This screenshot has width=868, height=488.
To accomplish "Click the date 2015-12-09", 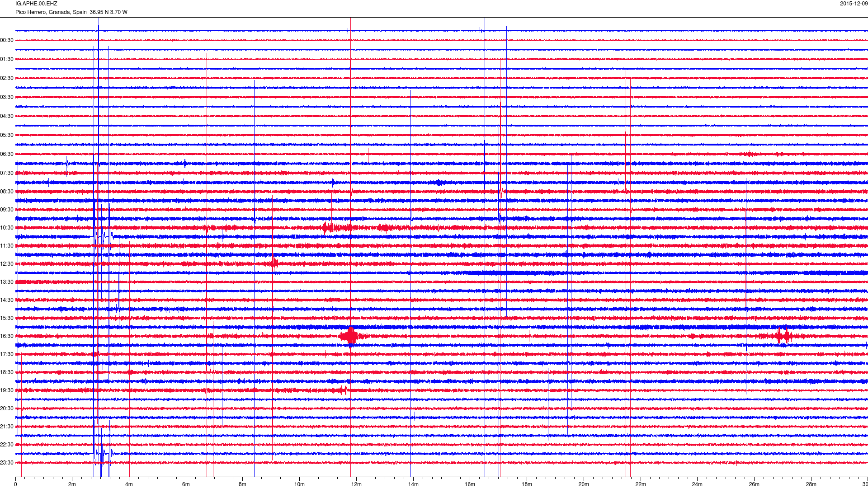I will (854, 4).
